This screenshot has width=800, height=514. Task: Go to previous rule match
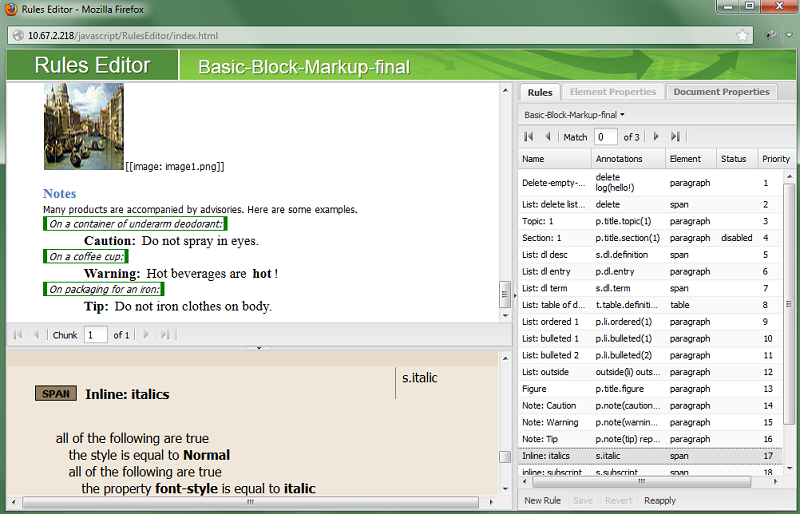(547, 136)
